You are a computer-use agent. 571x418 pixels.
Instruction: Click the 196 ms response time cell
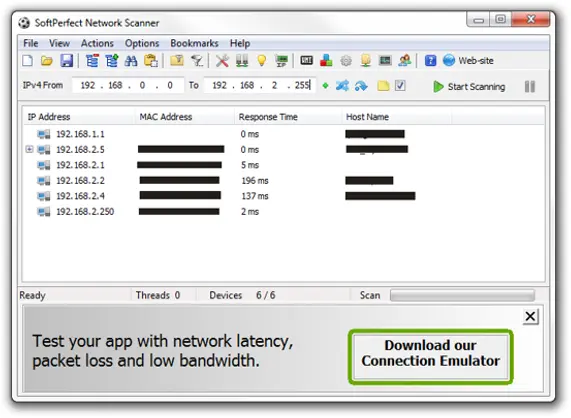(255, 181)
